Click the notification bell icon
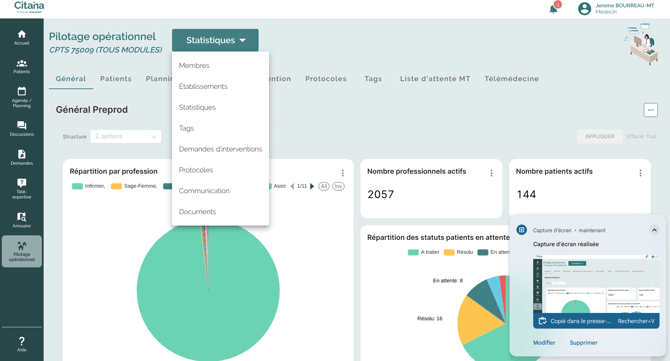 (x=553, y=9)
